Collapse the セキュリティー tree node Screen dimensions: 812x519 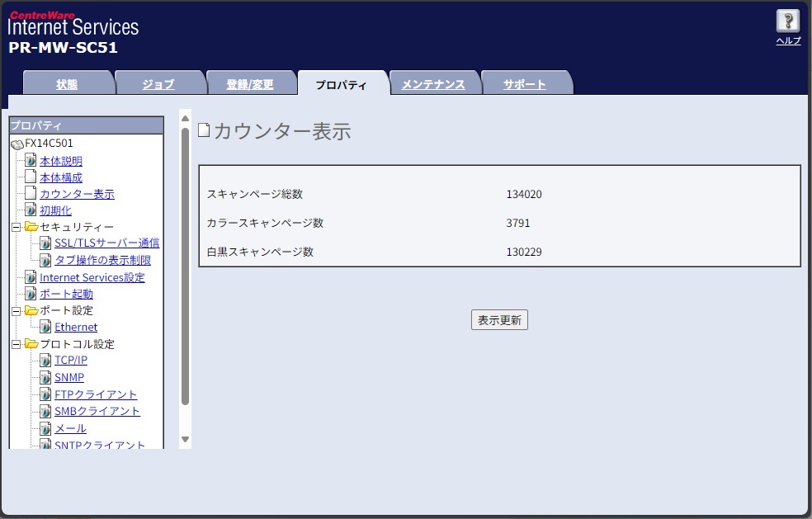(16, 227)
